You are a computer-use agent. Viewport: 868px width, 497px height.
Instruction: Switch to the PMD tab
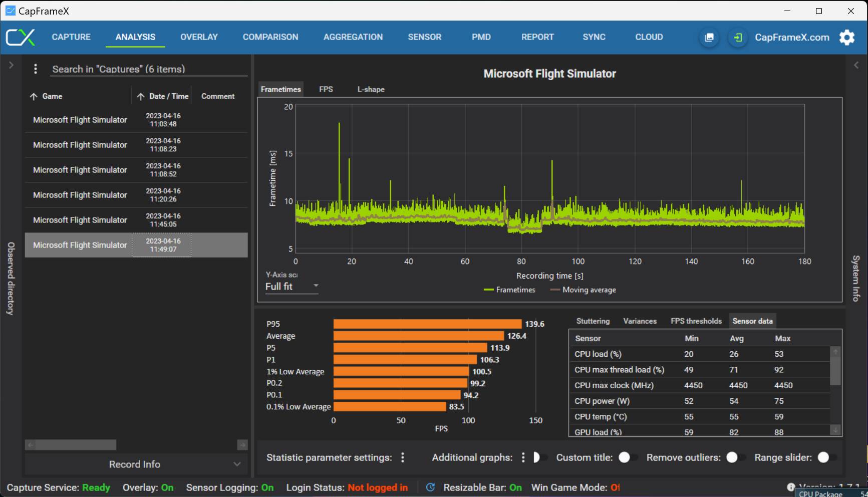481,37
